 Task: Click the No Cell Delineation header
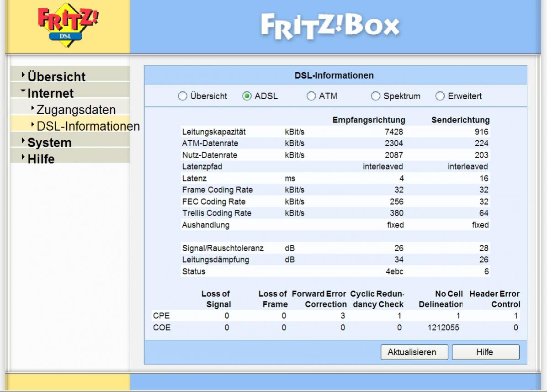pos(441,299)
